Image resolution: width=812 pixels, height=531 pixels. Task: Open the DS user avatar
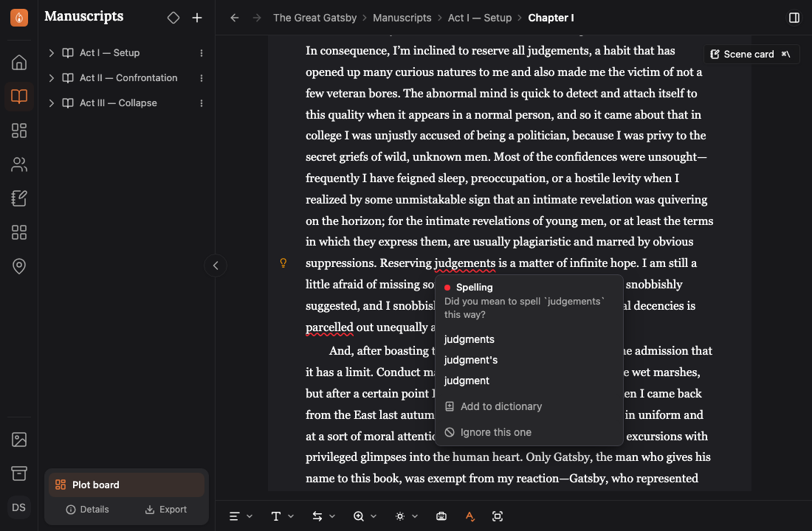(18, 507)
